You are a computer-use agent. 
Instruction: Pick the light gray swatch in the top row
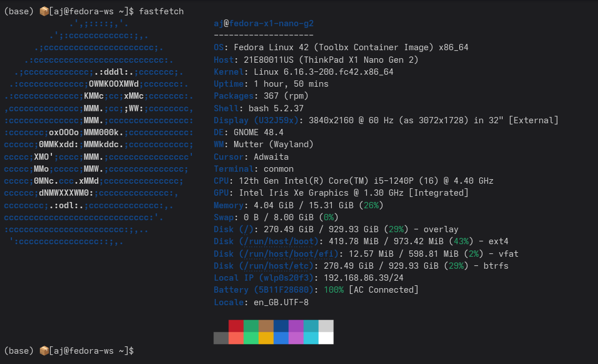[326, 326]
